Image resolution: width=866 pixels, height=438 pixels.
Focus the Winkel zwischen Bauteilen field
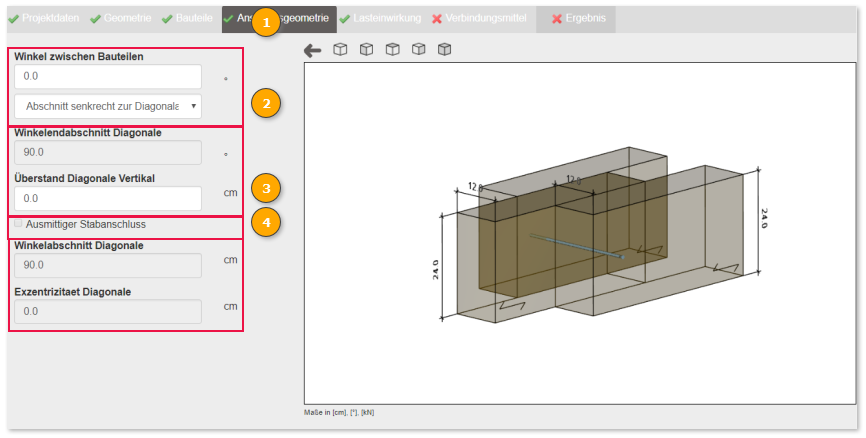108,76
